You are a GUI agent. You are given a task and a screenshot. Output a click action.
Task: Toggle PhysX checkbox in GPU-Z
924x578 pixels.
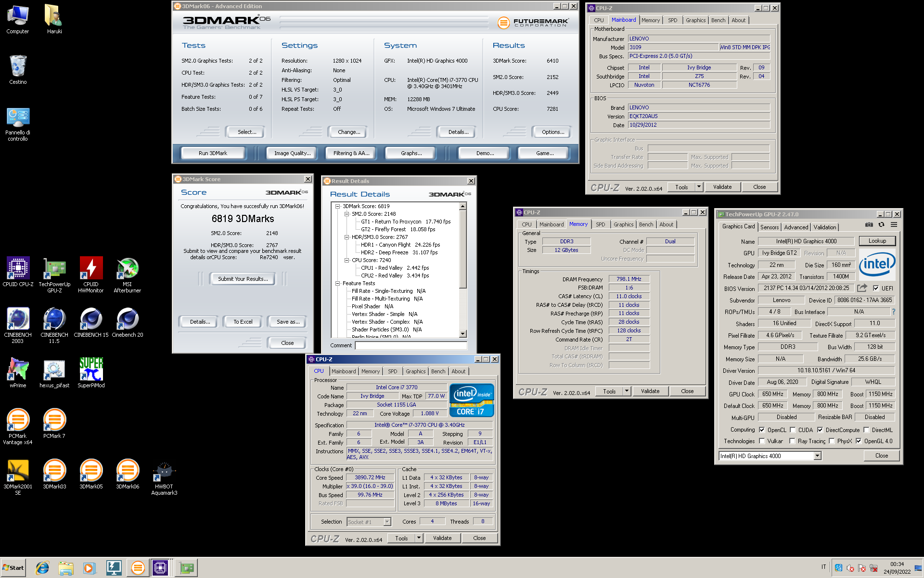point(832,441)
